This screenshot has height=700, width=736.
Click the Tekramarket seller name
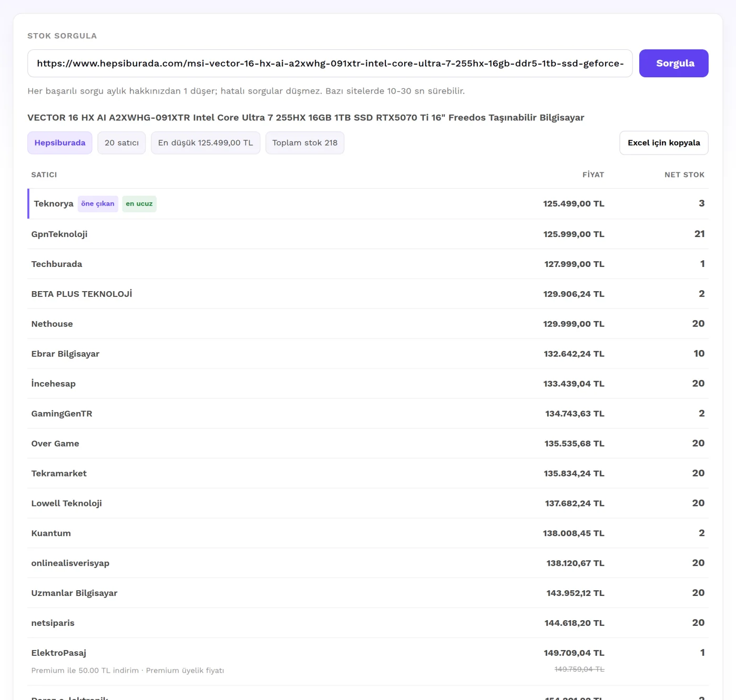pos(59,473)
